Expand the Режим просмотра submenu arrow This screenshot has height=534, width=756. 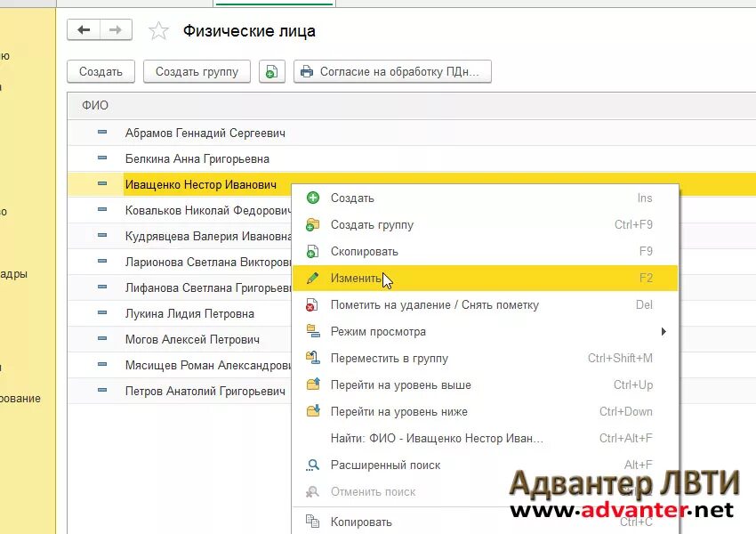click(x=664, y=331)
